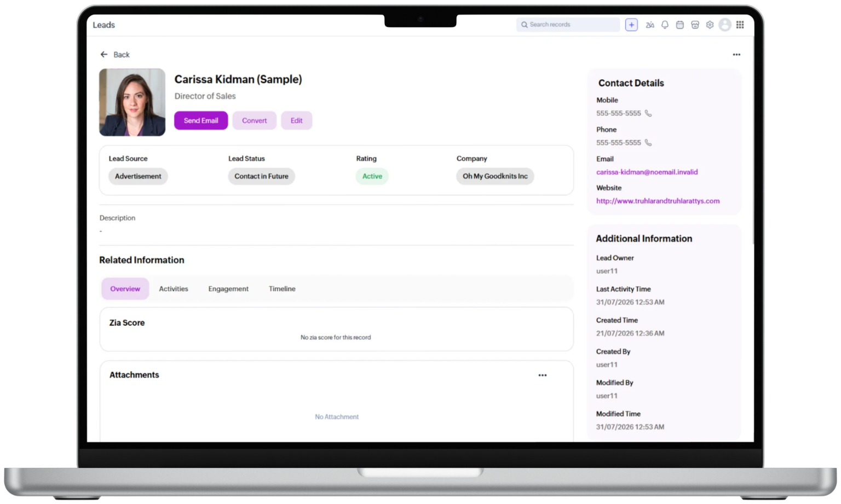Screen dimensions: 841x504
Task: Click the Description label
Action: [x=117, y=218]
